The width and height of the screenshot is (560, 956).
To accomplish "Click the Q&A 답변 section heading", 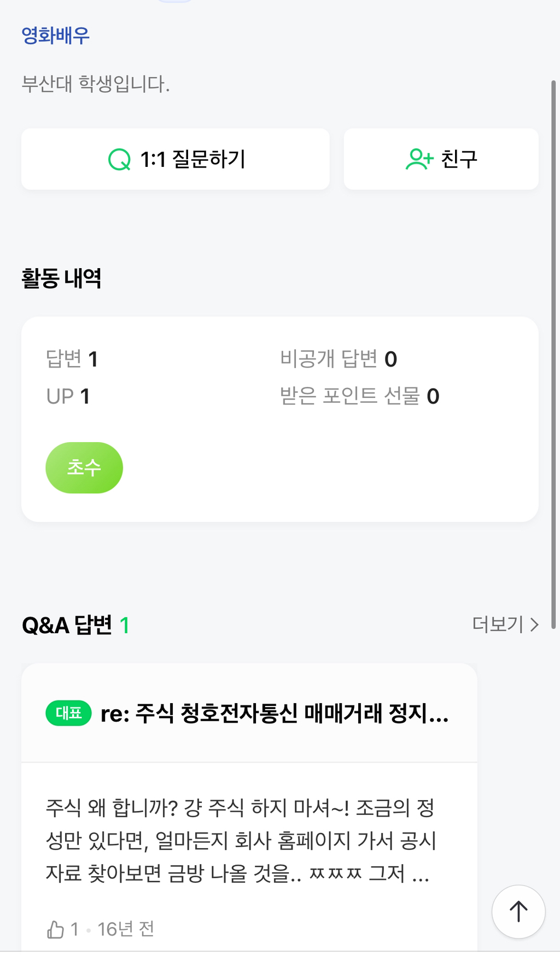I will point(67,625).
